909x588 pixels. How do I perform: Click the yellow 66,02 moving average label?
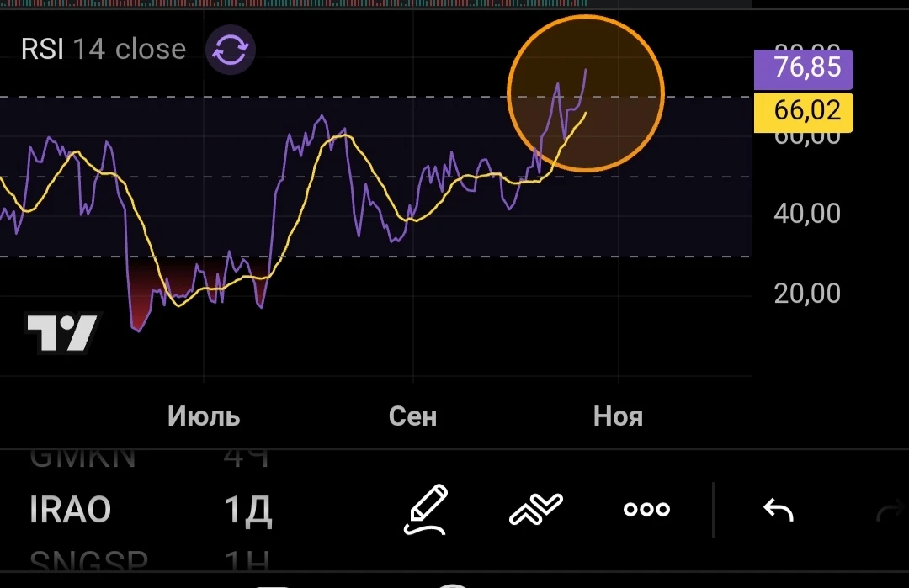[x=804, y=112]
